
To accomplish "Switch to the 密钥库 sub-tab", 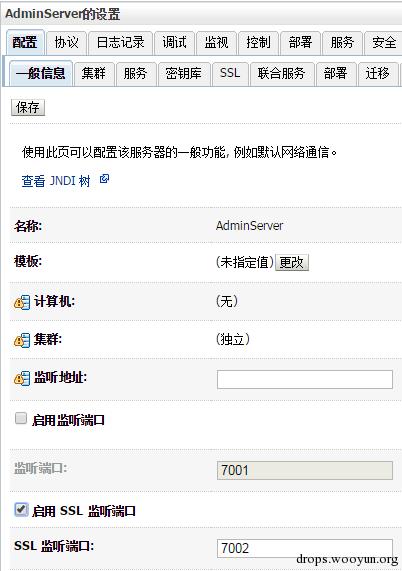I will 184,74.
